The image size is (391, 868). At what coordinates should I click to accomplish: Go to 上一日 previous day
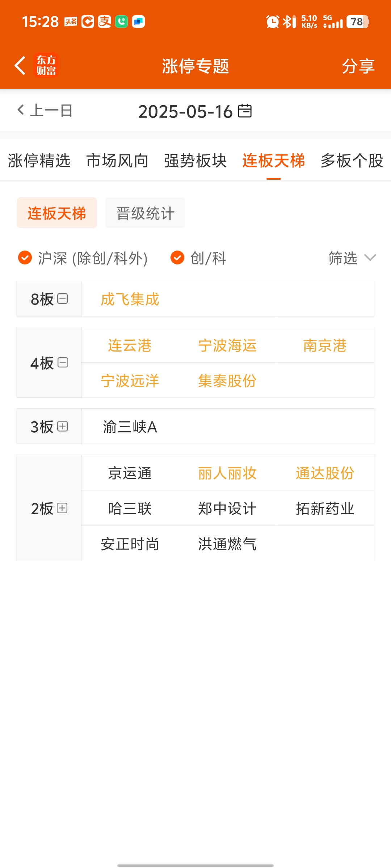(45, 110)
